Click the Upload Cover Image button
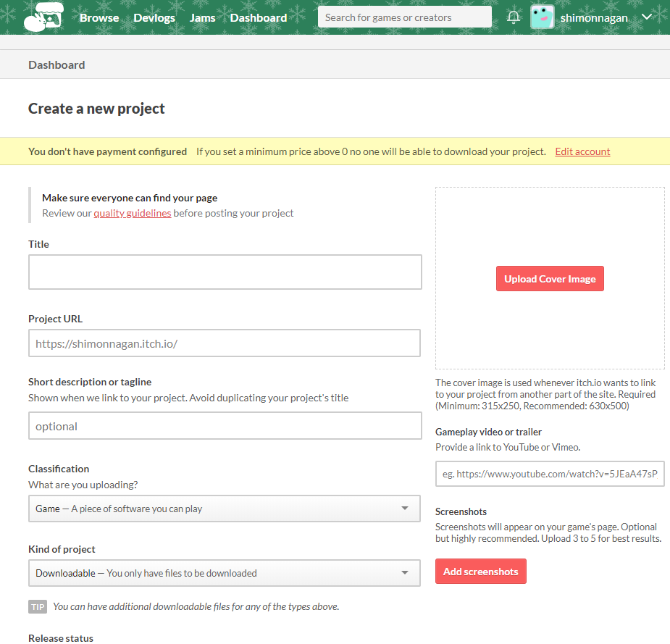670x644 pixels. [x=550, y=279]
